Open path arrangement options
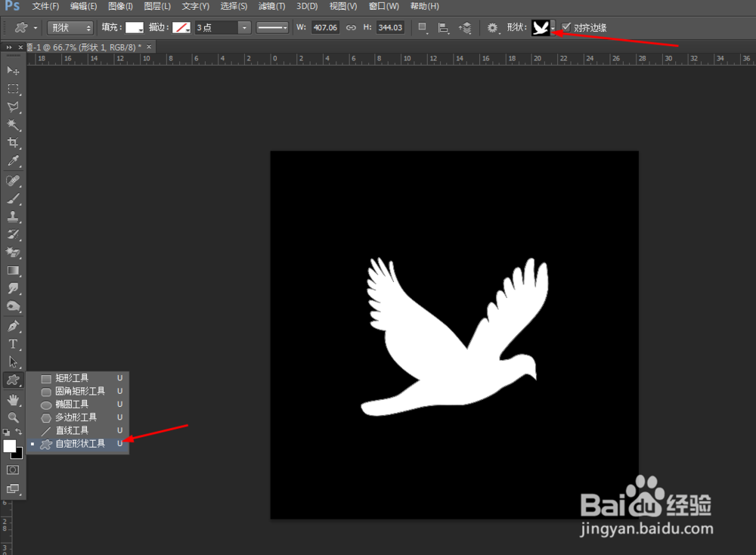 465,27
